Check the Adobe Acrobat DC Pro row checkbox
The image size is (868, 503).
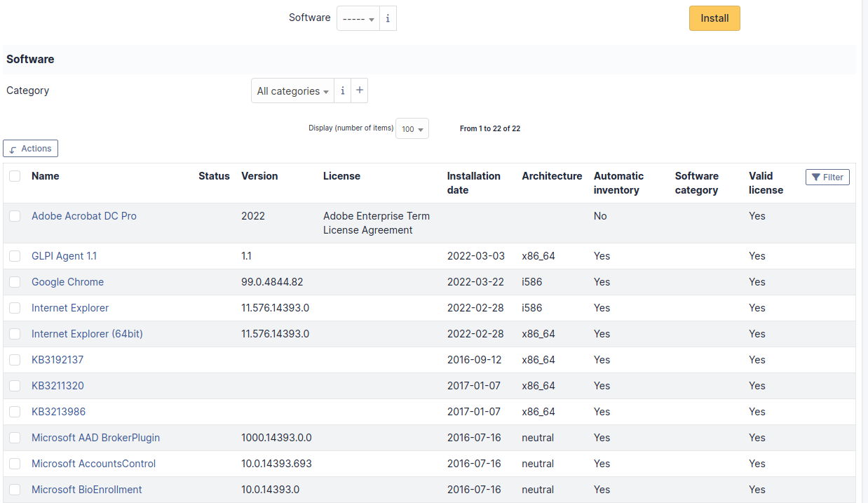(15, 216)
